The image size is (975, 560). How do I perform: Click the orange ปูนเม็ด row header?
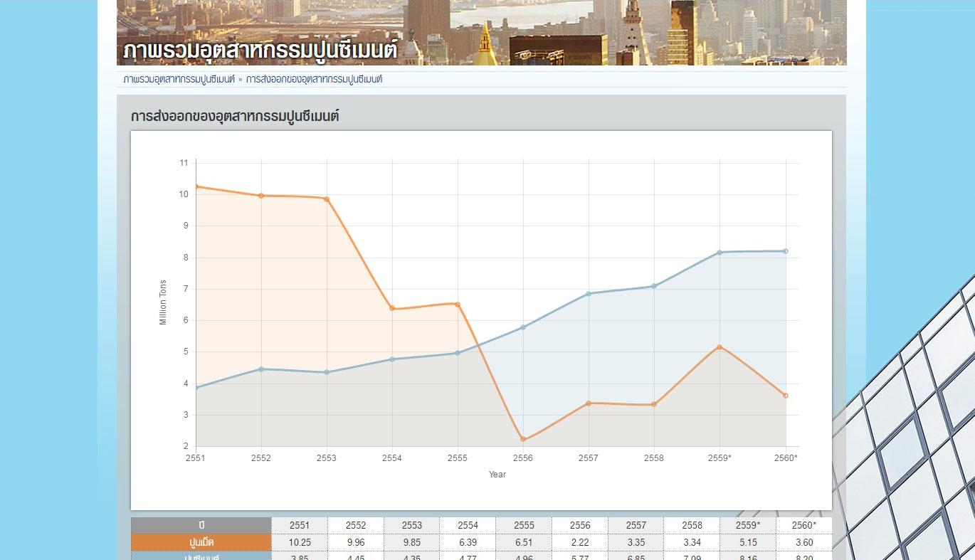coord(201,542)
